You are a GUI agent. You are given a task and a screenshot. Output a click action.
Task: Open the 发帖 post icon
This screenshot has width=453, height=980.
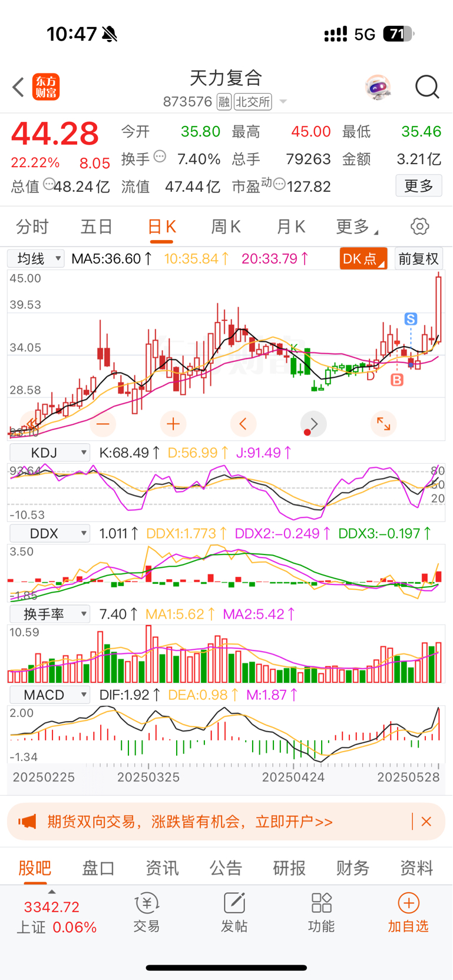click(x=234, y=913)
